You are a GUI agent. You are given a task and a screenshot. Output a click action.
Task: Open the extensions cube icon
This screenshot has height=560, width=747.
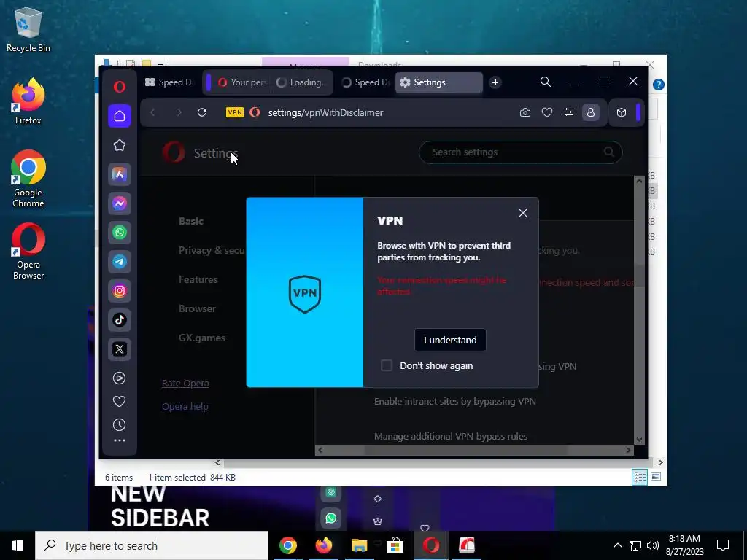(622, 112)
